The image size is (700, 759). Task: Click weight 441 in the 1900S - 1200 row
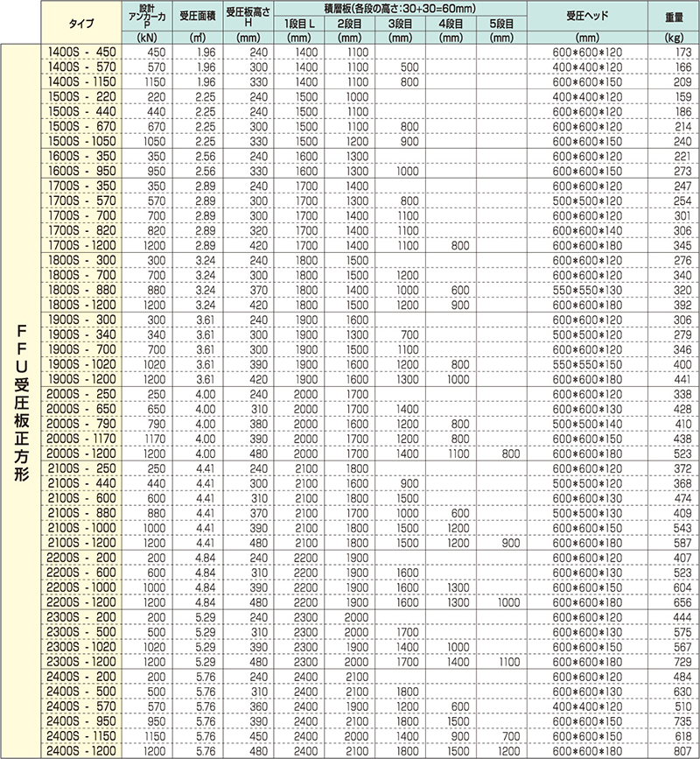point(682,379)
